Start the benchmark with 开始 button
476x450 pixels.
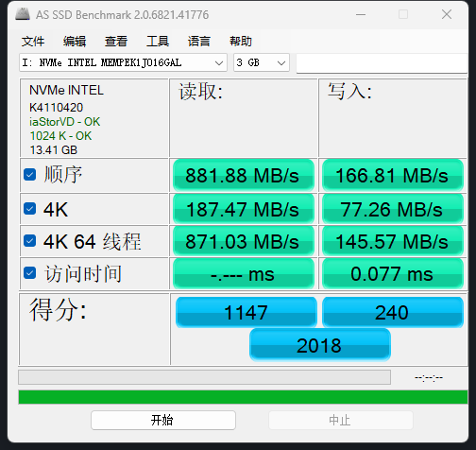coord(163,420)
